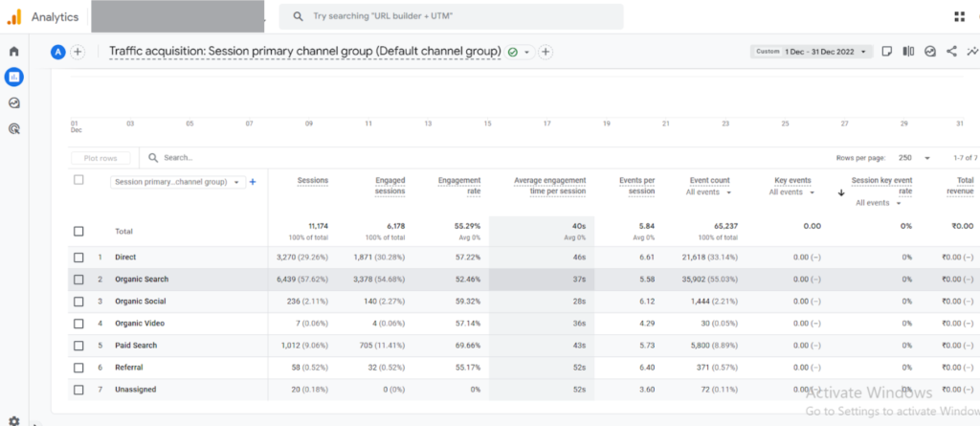Tick the checkbox for Direct row
This screenshot has width=980, height=426.
click(x=78, y=258)
